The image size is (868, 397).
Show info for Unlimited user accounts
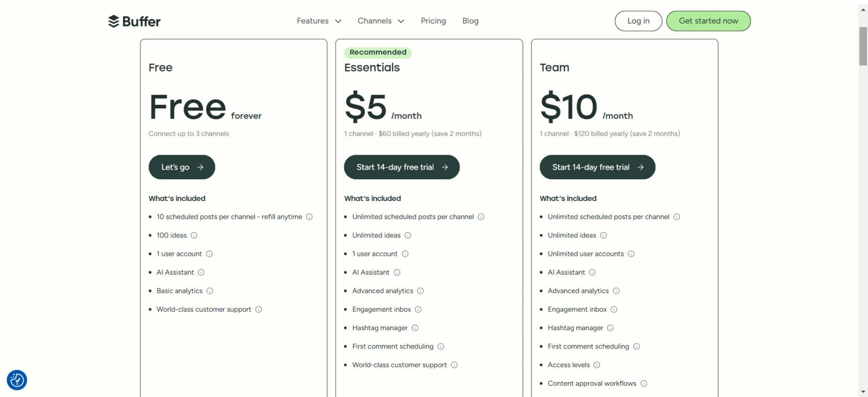[x=631, y=254]
